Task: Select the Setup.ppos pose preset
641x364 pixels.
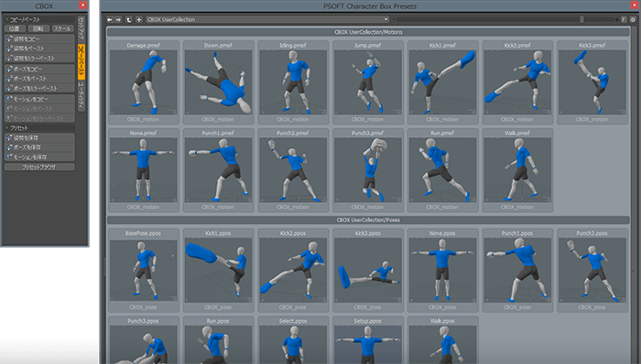Action: tap(368, 340)
